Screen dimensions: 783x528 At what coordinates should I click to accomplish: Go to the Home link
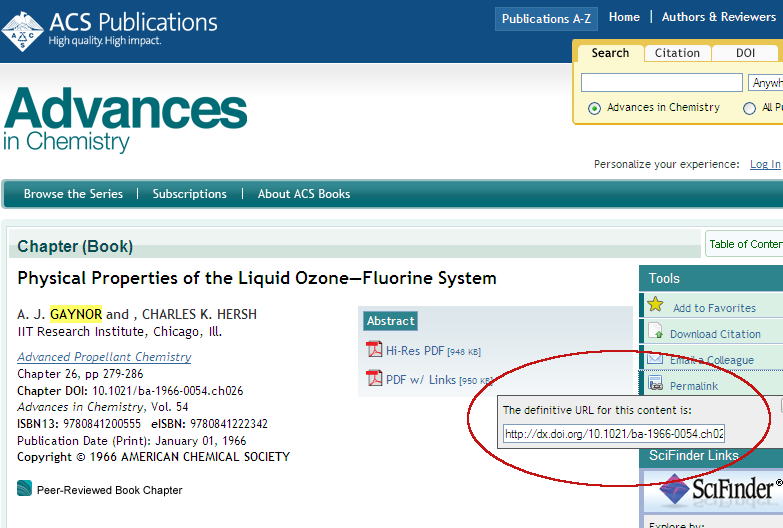click(x=624, y=17)
